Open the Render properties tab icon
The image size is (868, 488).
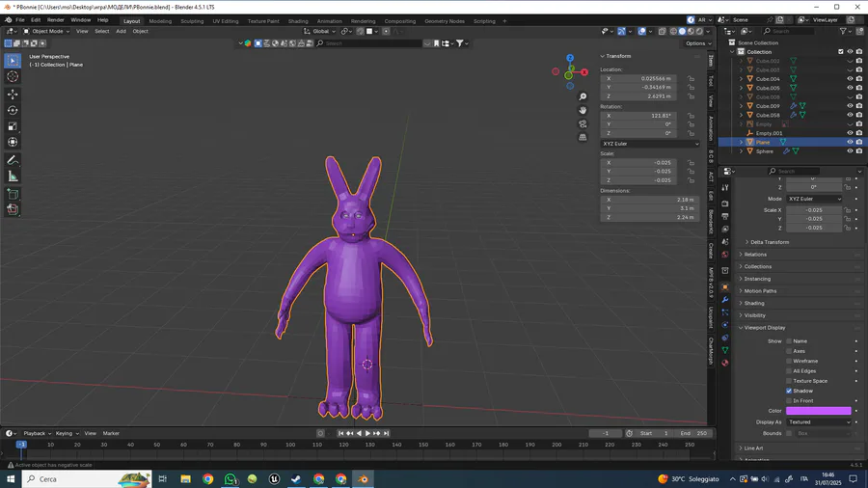point(725,203)
